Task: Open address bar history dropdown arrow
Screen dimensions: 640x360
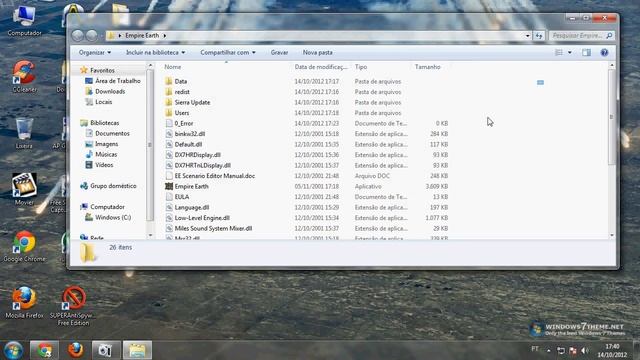Action: coord(527,36)
